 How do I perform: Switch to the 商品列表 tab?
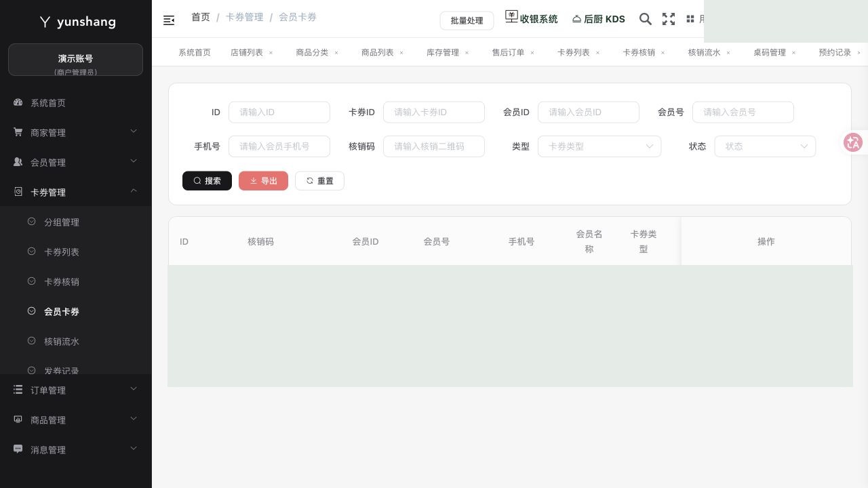378,52
